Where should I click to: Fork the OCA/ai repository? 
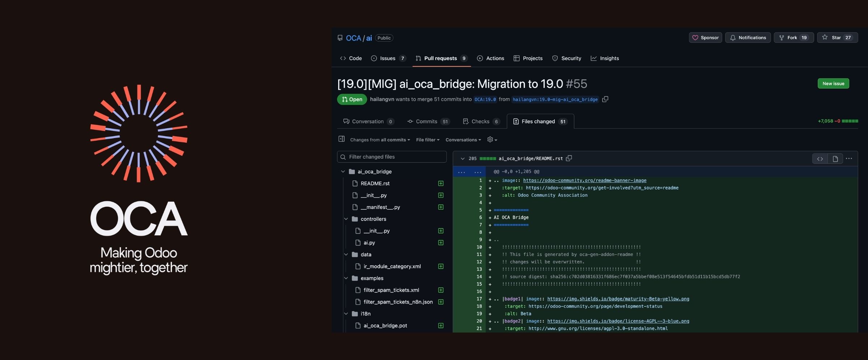(x=793, y=38)
